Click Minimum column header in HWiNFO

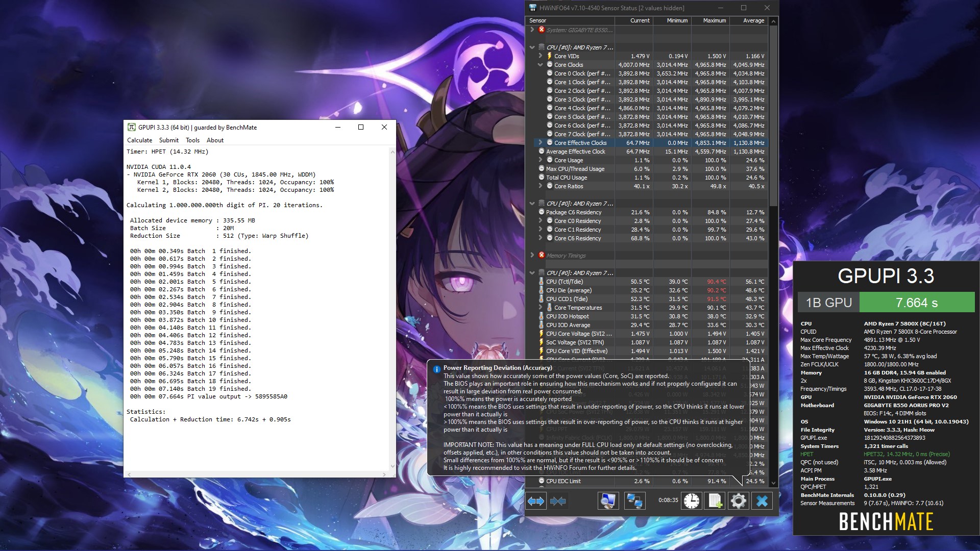click(672, 20)
